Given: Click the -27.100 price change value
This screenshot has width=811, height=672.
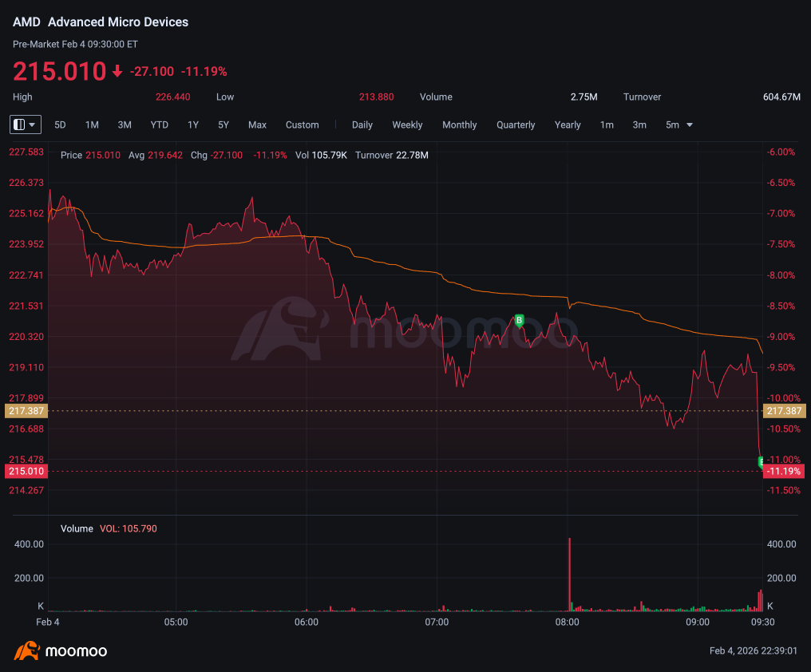Looking at the screenshot, I should pyautogui.click(x=152, y=71).
